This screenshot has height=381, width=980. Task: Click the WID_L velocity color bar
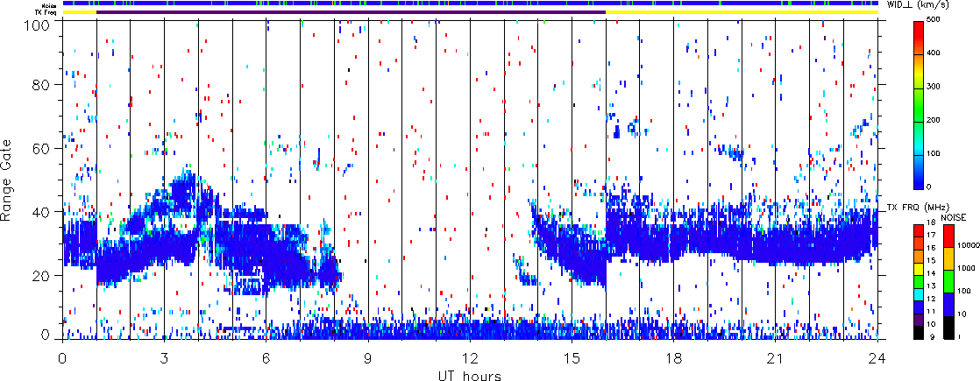920,105
